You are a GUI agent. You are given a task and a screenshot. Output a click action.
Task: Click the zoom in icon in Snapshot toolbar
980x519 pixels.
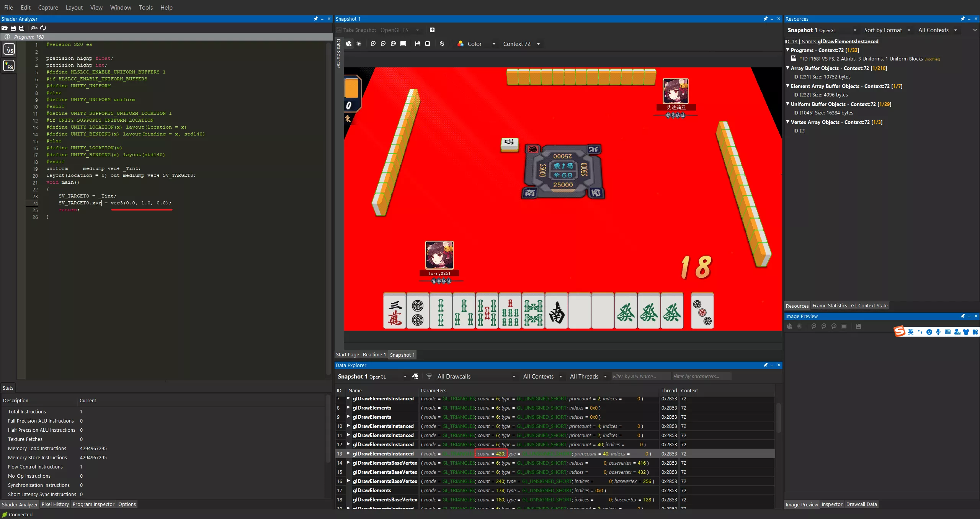point(373,44)
